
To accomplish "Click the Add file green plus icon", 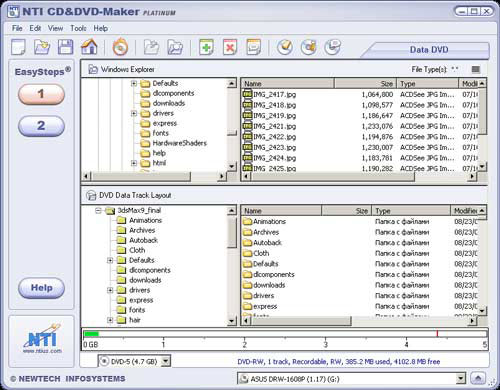I will 206,47.
